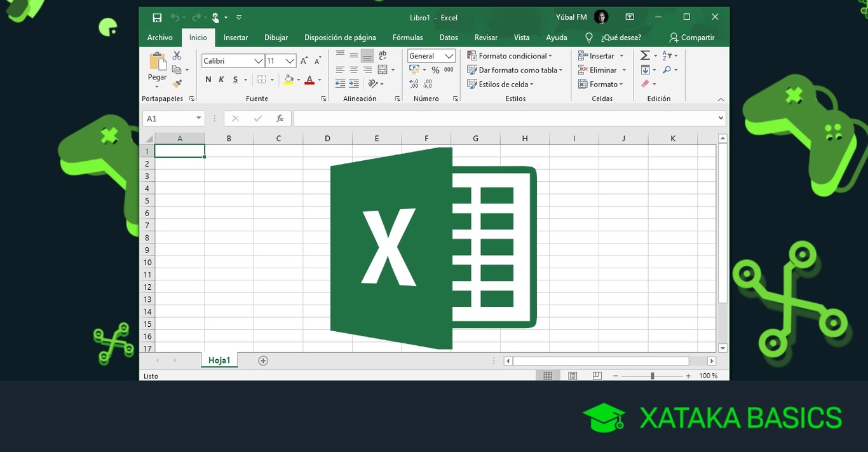Decrease decimal places
Image resolution: width=868 pixels, height=452 pixels.
[x=428, y=84]
